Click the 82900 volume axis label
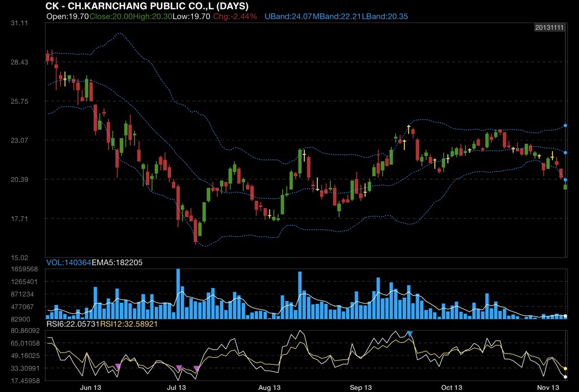The image size is (579, 392). point(21,319)
